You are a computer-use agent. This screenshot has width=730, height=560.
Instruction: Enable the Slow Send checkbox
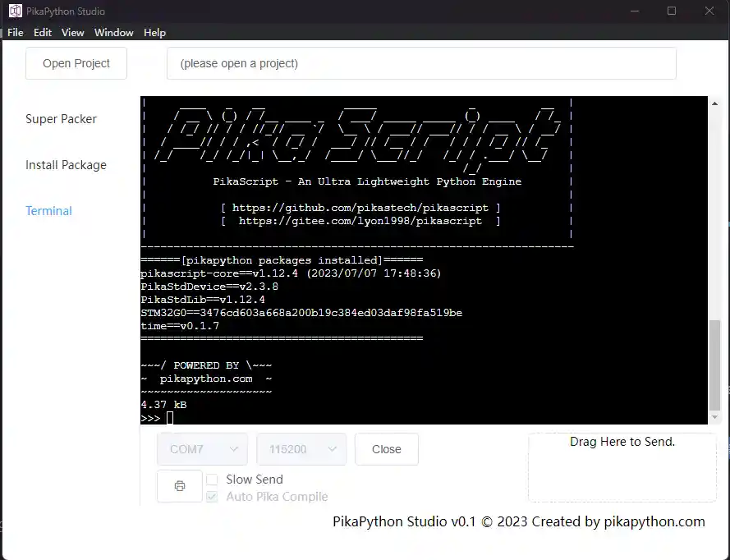[212, 480]
